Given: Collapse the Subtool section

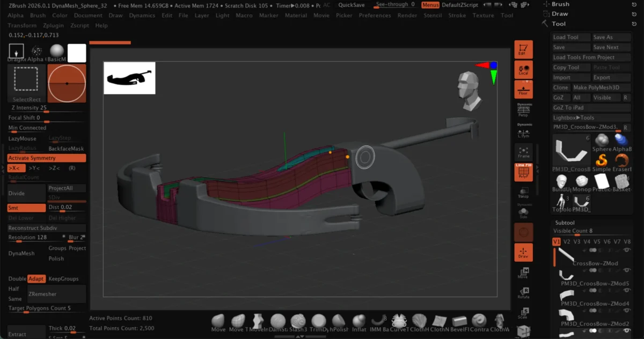Looking at the screenshot, I should (x=565, y=223).
